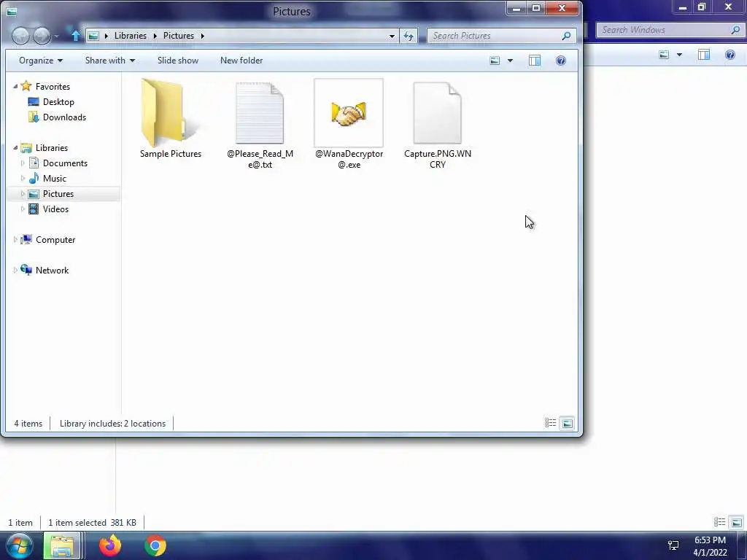The image size is (747, 560).
Task: Select the Capture.PNG.WNCRY file
Action: pyautogui.click(x=438, y=125)
